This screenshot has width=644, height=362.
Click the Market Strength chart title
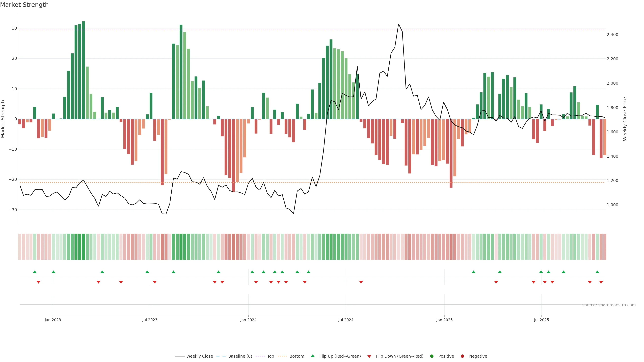coord(24,5)
